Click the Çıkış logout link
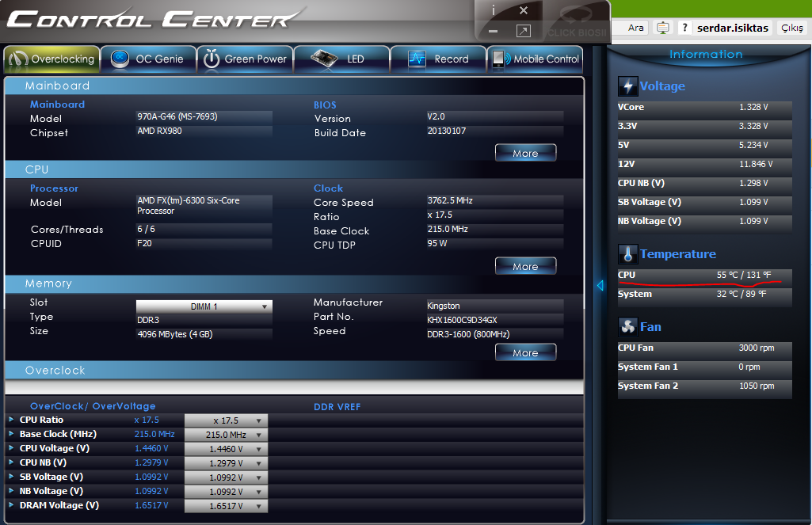The width and height of the screenshot is (812, 525). (x=792, y=28)
